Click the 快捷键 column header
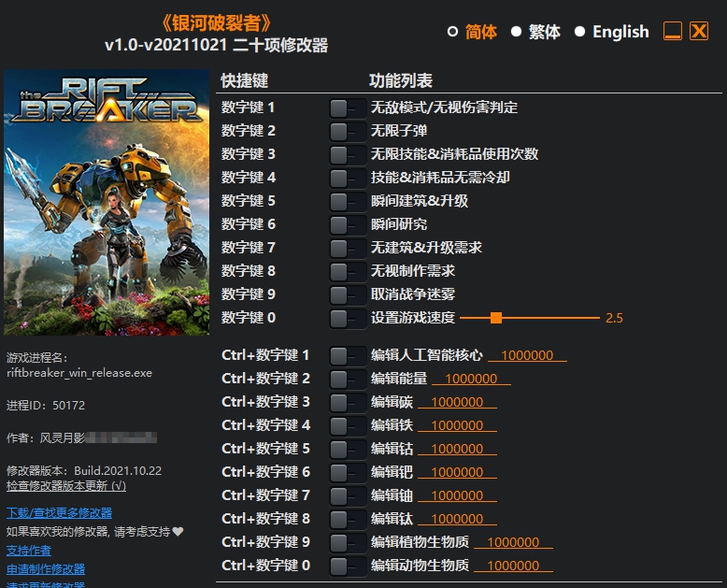The height and width of the screenshot is (588, 727). point(244,80)
